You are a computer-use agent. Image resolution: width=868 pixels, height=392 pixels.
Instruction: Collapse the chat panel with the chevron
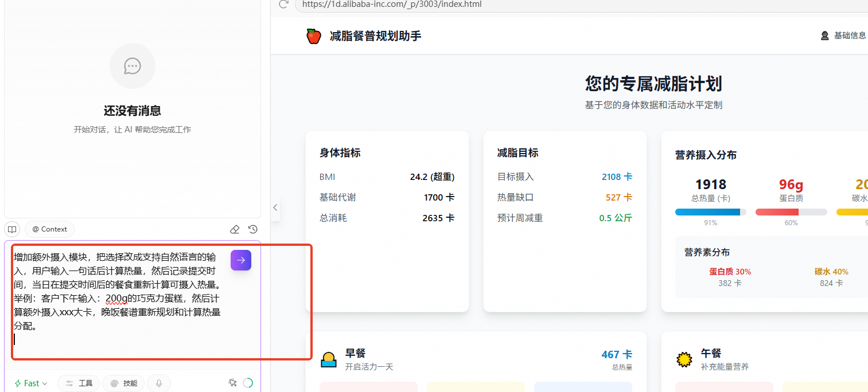[x=275, y=207]
